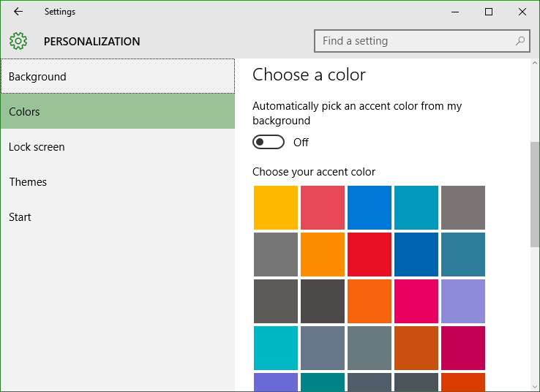
Task: Choose the crimson berry accent swatch
Action: (463, 348)
